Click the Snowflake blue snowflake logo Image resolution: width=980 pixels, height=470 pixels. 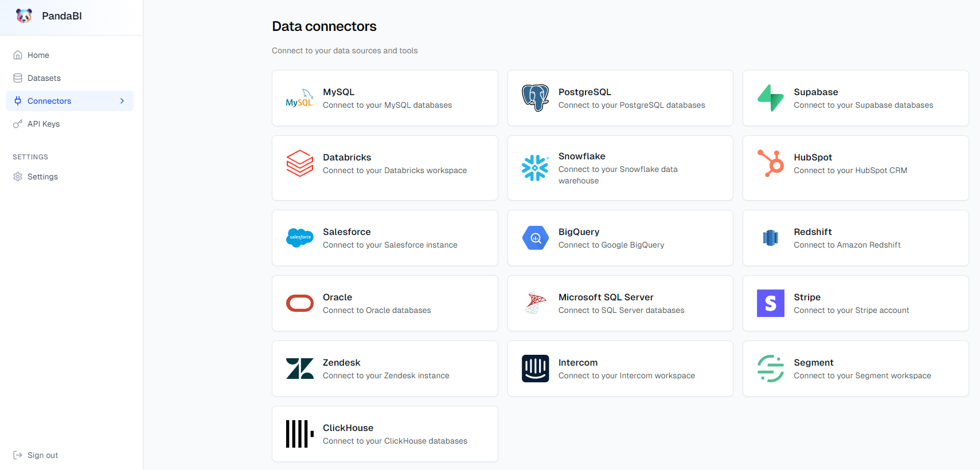[536, 168]
